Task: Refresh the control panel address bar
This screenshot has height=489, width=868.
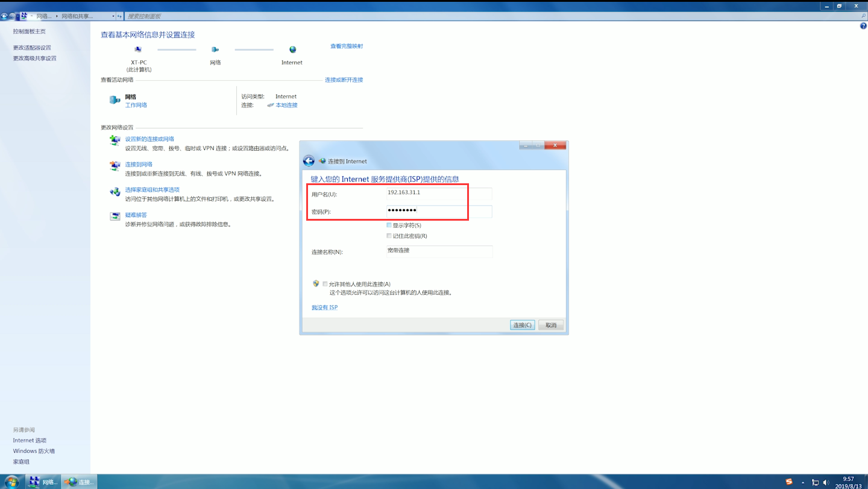Action: [119, 16]
